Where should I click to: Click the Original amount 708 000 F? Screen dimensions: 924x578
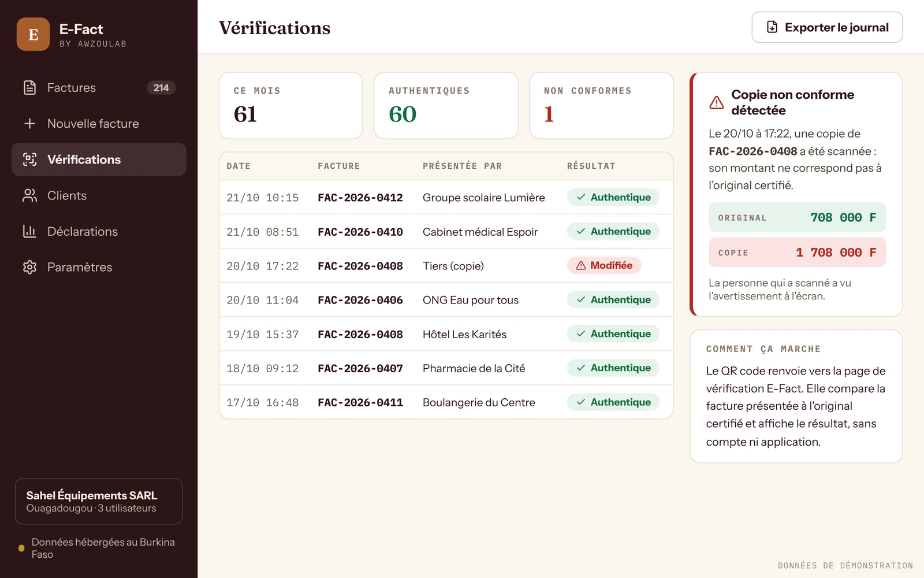click(843, 217)
